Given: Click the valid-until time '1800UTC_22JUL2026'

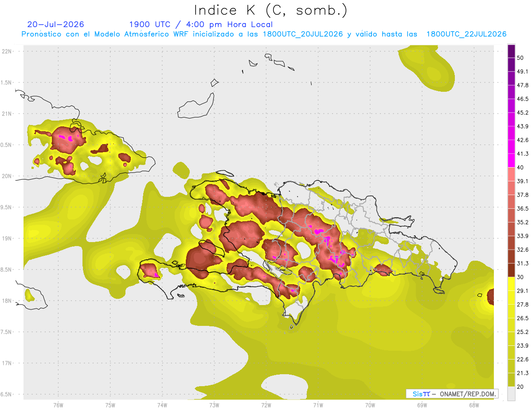Looking at the screenshot, I should coord(466,34).
